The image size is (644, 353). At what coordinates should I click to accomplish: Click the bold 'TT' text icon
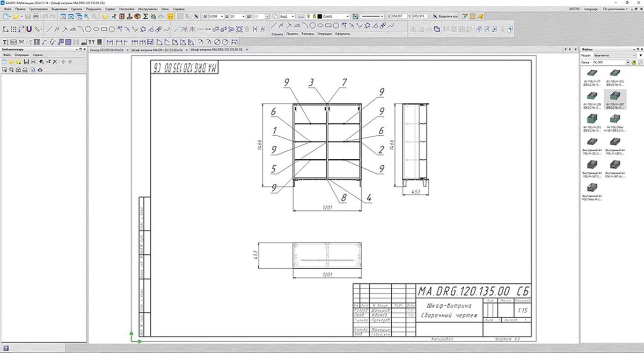tap(92, 41)
